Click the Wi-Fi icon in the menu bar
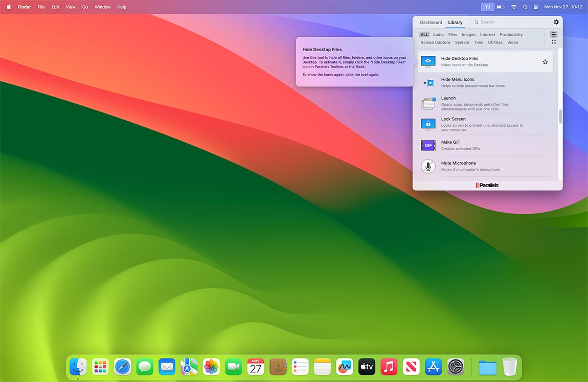Viewport: 588px width, 382px height. 513,7
